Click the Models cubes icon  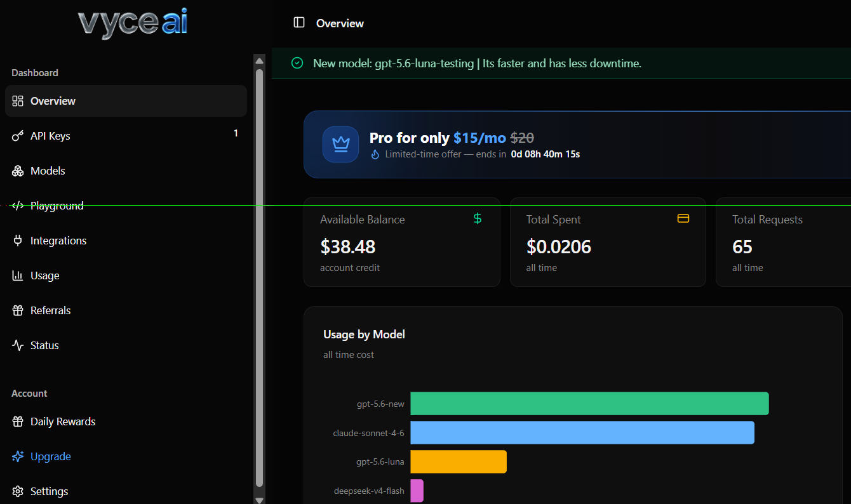tap(18, 171)
